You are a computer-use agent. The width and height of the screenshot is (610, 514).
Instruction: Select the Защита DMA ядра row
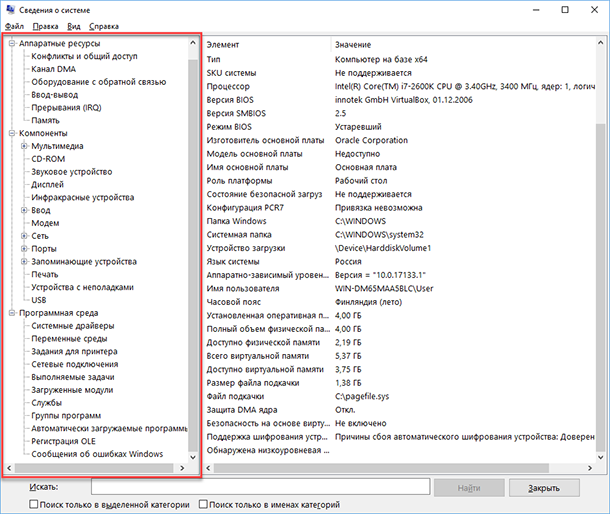point(400,410)
